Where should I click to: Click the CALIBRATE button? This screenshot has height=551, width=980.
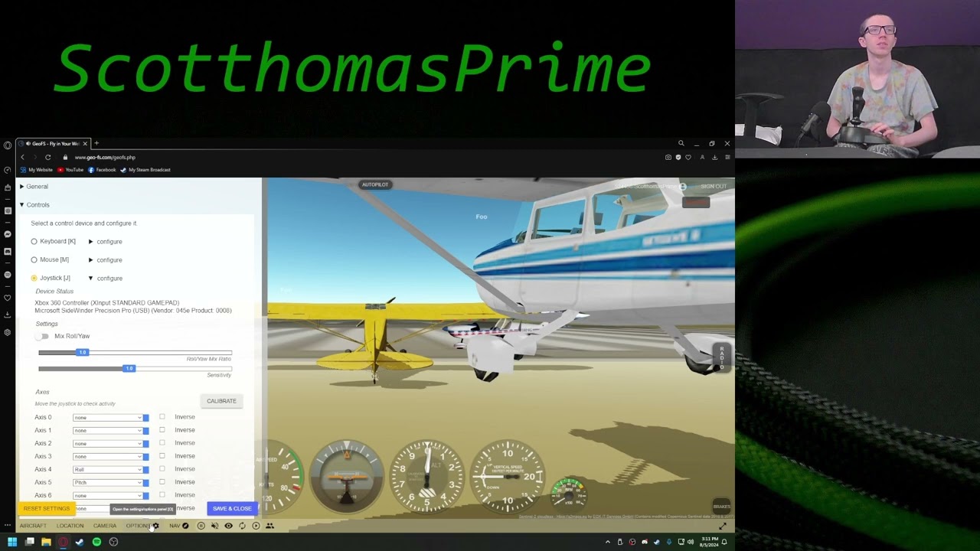click(221, 401)
